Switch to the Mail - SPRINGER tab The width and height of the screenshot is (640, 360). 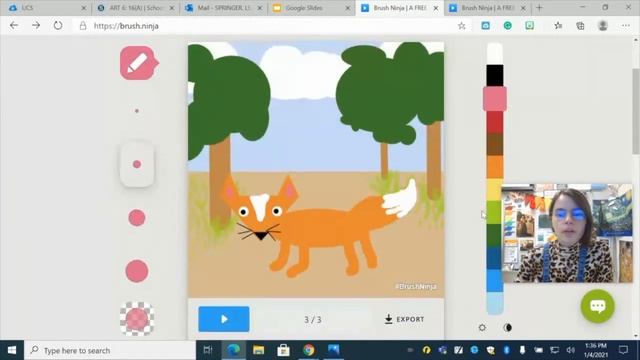click(x=223, y=8)
